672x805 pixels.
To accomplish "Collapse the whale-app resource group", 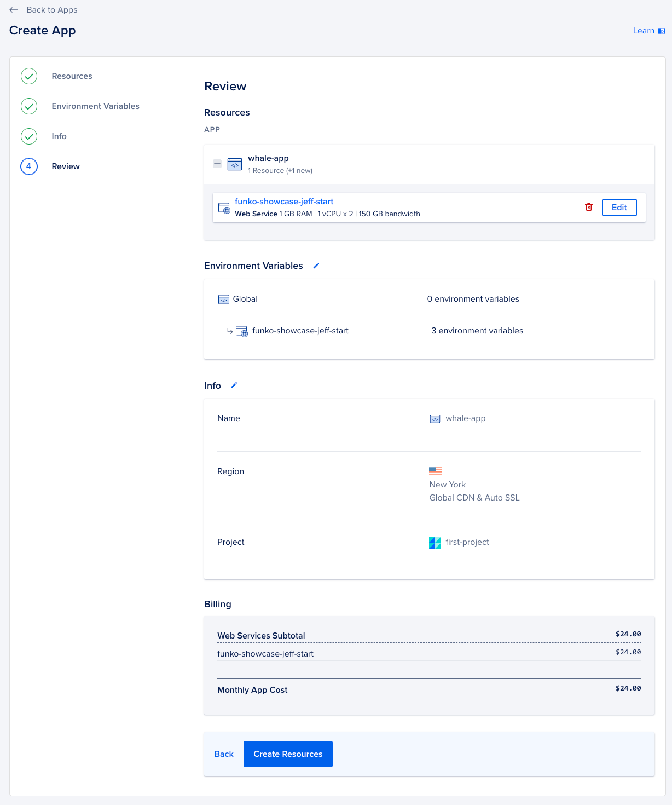I will click(217, 164).
